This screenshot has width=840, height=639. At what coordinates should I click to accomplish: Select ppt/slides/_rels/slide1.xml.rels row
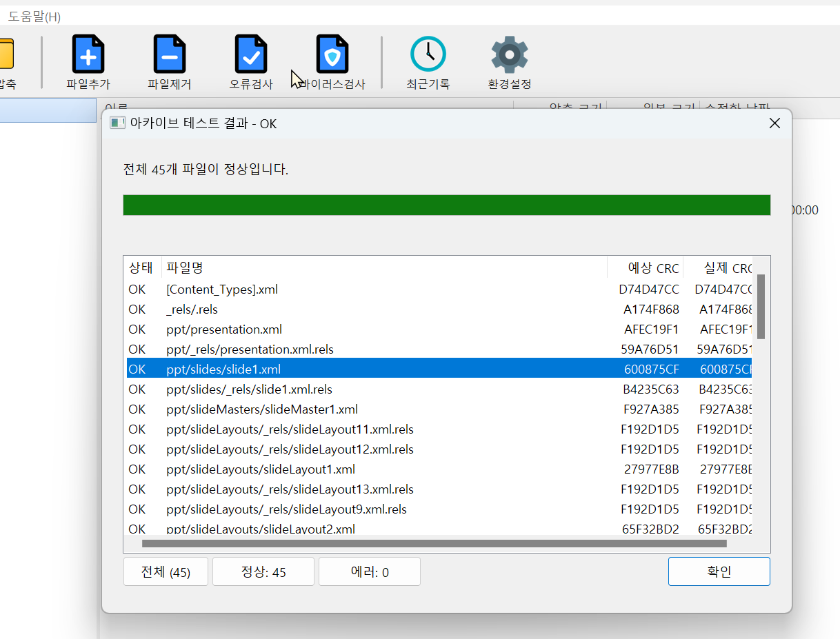439,389
